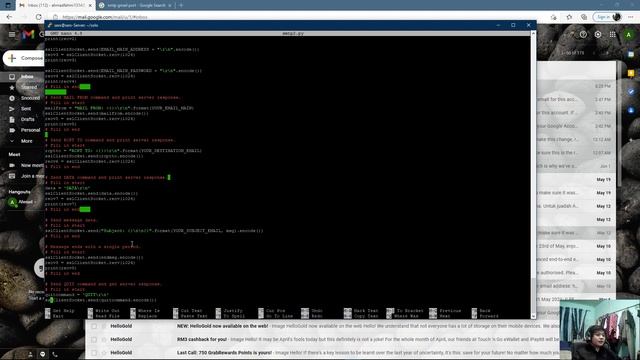Open the browser collections icon
The height and width of the screenshot is (360, 640).
pyautogui.click(x=584, y=17)
